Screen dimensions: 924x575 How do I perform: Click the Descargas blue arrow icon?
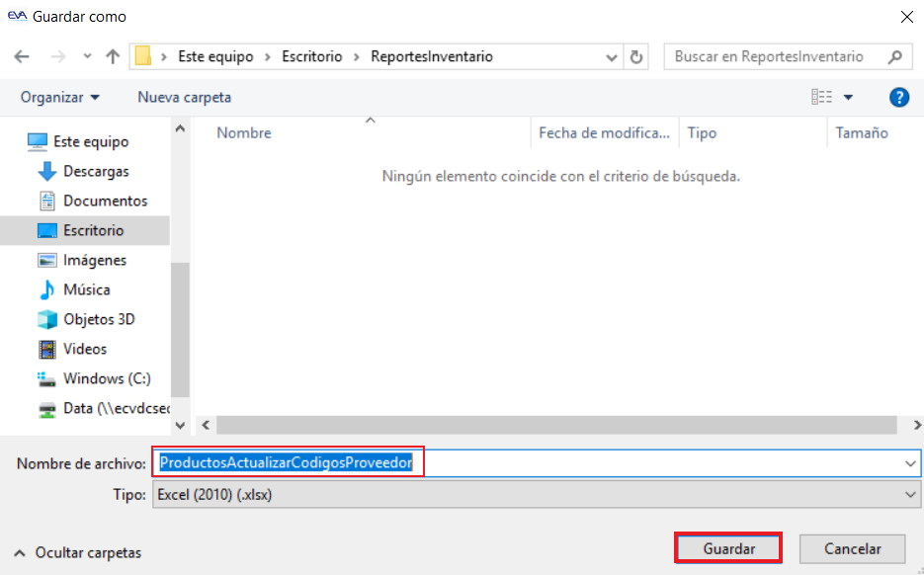pos(47,172)
